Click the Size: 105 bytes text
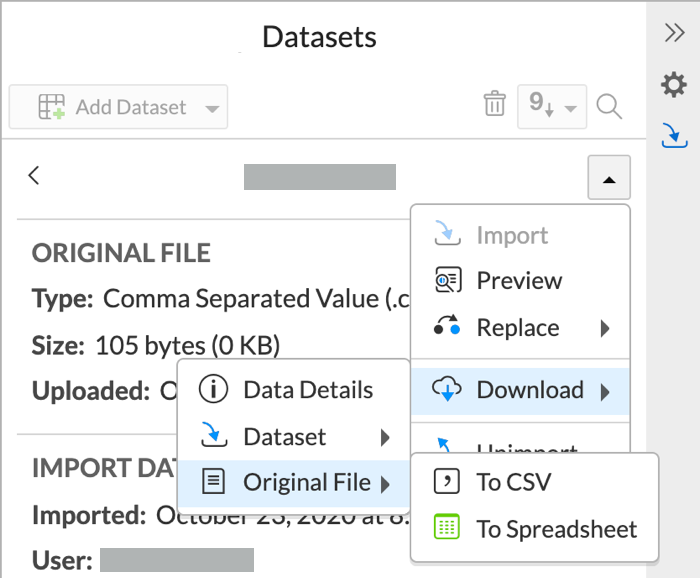This screenshot has width=700, height=578. (156, 345)
